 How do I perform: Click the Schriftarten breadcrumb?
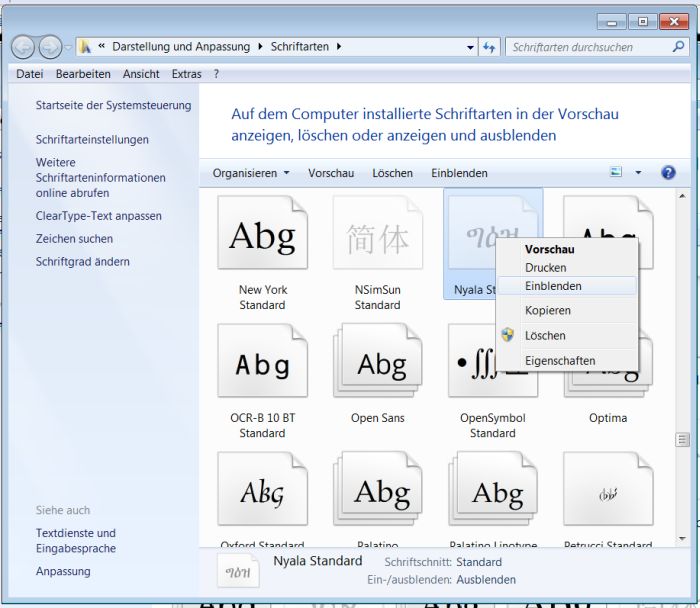click(300, 46)
